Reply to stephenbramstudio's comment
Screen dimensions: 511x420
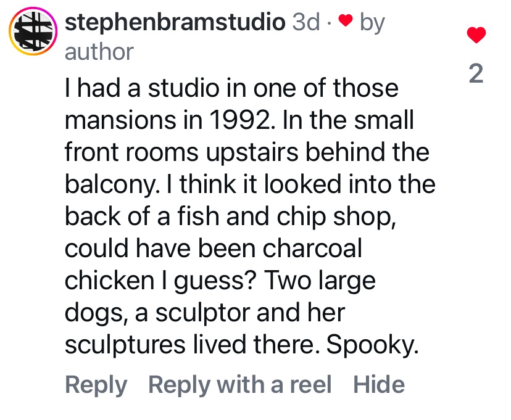tap(96, 385)
